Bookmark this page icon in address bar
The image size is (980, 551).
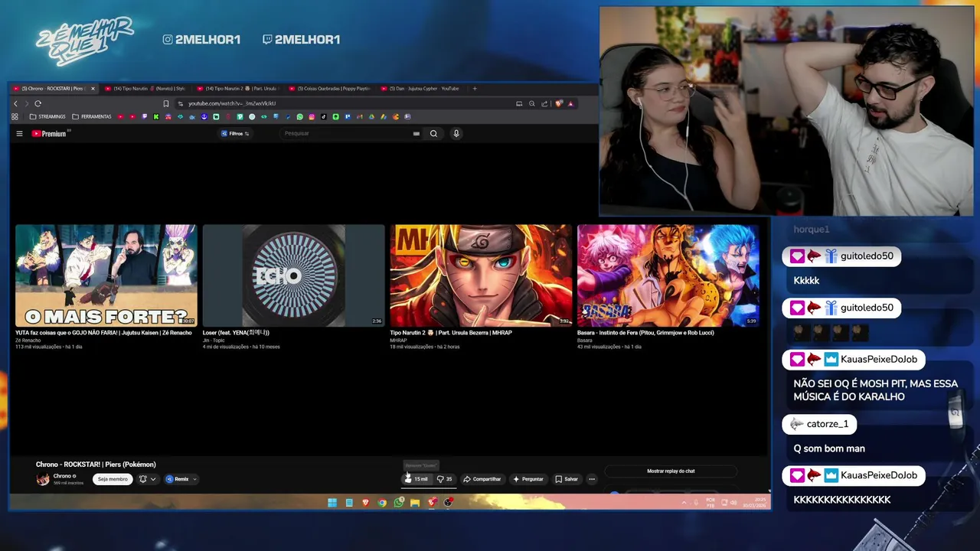pos(165,103)
